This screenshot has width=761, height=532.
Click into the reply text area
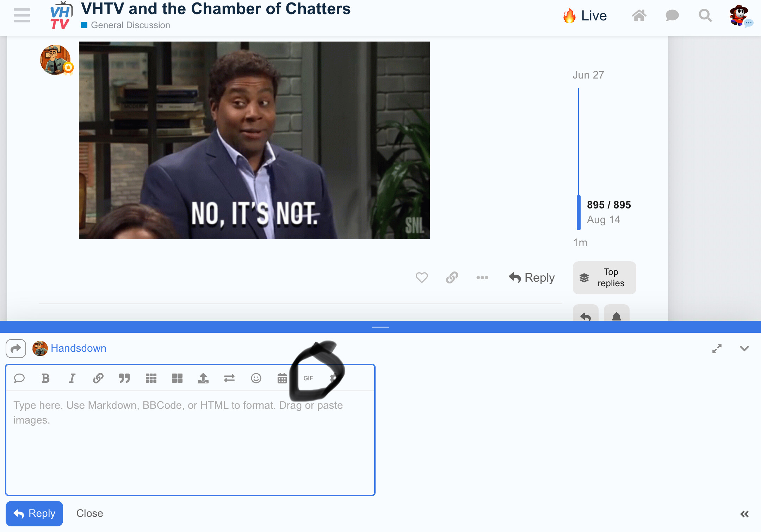click(190, 444)
